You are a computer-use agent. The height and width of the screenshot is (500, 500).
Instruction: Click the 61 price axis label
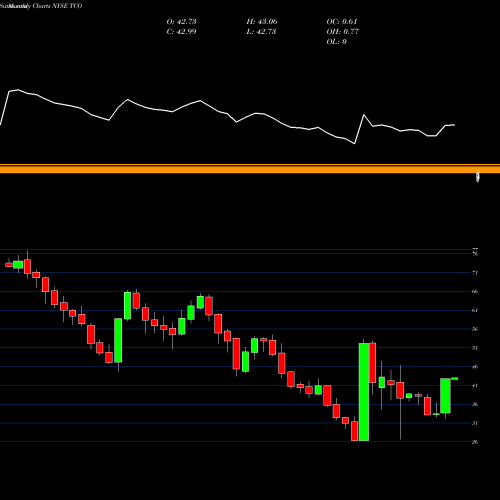coord(475,310)
